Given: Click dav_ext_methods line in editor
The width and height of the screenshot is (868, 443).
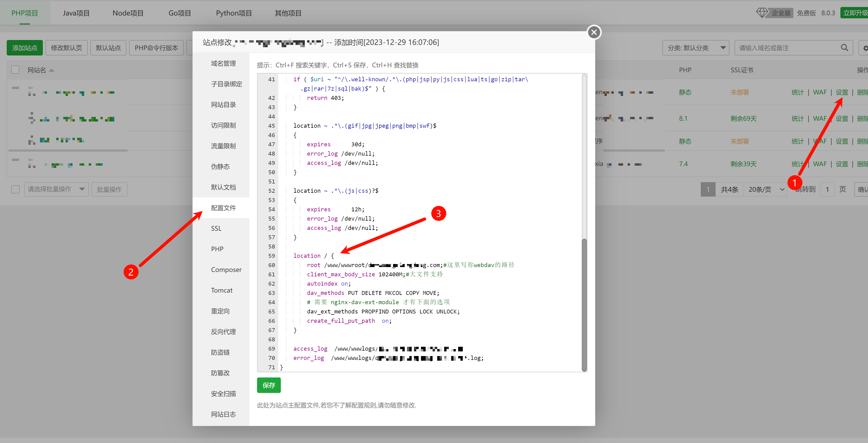Looking at the screenshot, I should pyautogui.click(x=383, y=312).
